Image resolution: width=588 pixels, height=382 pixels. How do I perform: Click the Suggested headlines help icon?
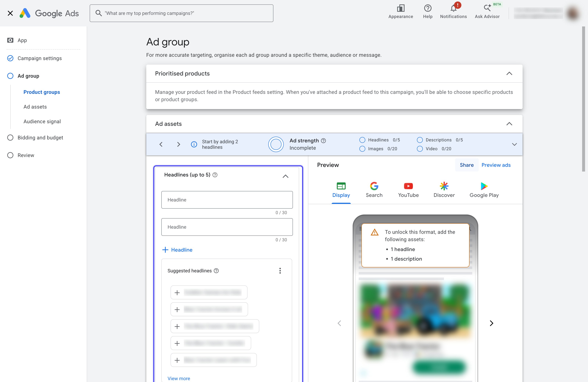[216, 271]
